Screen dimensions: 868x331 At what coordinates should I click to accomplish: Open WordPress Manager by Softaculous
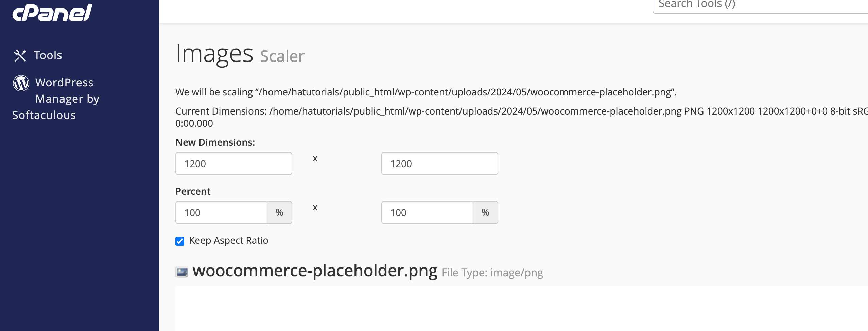tap(56, 99)
